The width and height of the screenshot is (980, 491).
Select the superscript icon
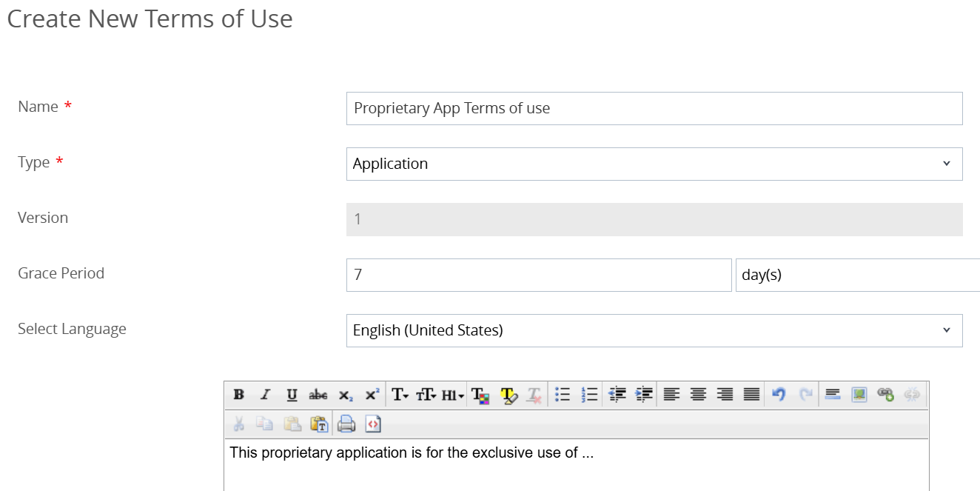coord(371,394)
